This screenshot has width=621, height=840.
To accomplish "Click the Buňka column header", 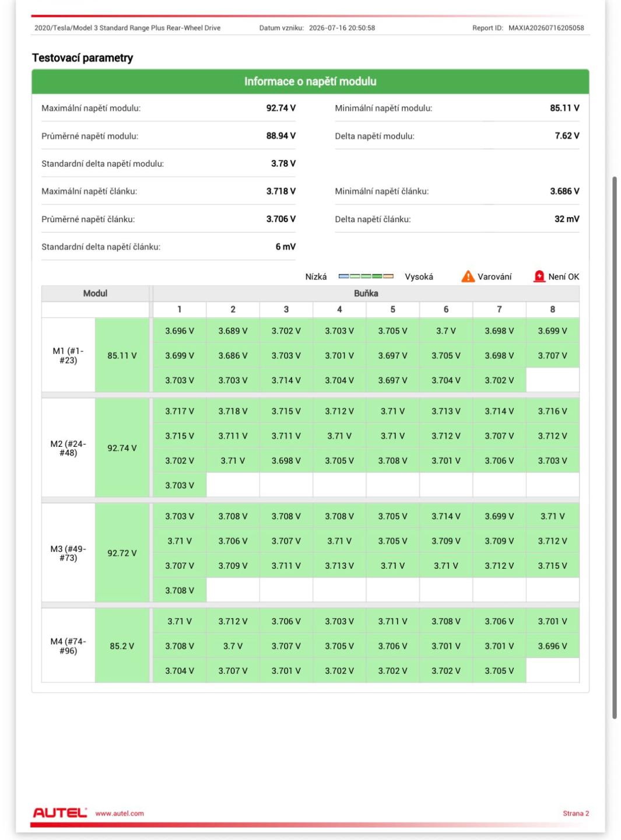I will tap(366, 293).
